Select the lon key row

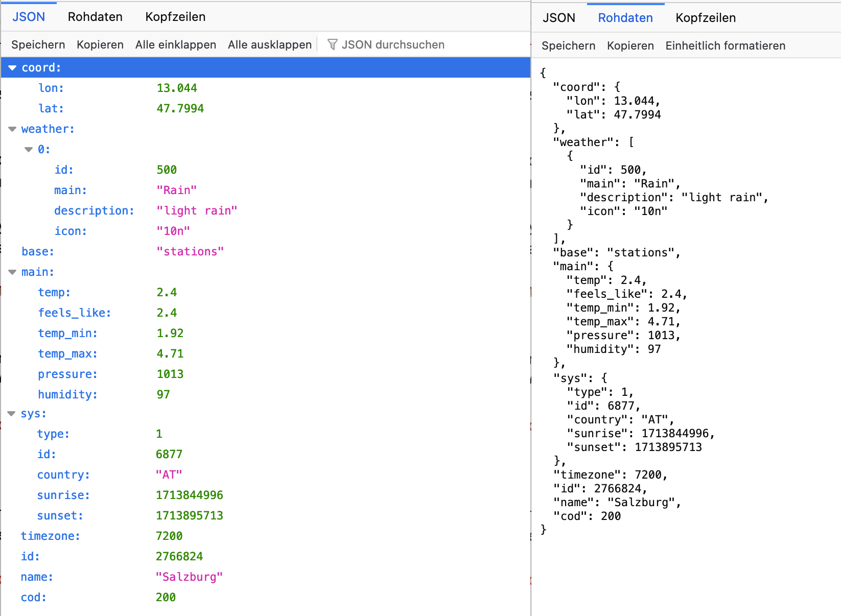point(266,88)
